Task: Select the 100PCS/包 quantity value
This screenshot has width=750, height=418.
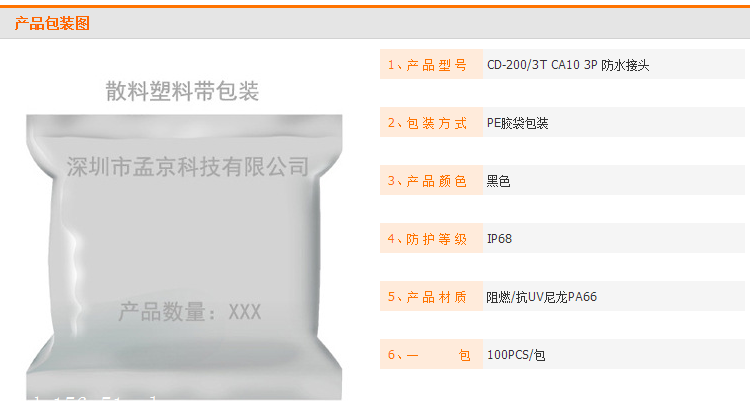Action: (x=516, y=355)
